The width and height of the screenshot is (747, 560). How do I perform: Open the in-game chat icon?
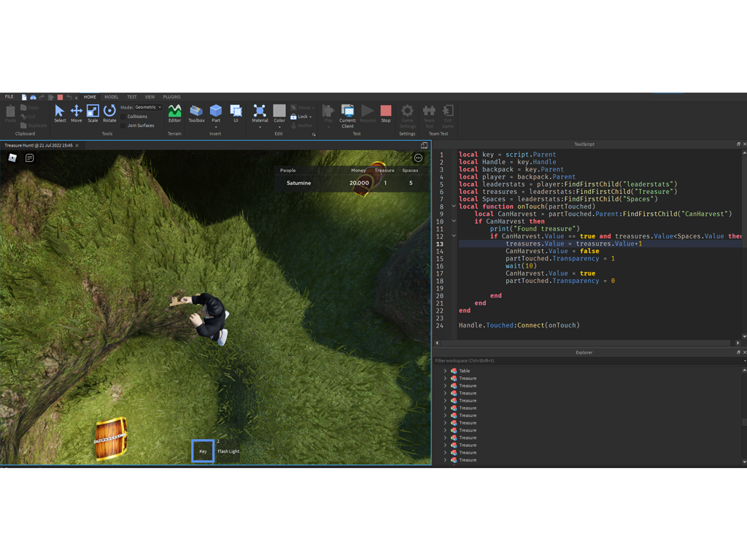pyautogui.click(x=30, y=157)
